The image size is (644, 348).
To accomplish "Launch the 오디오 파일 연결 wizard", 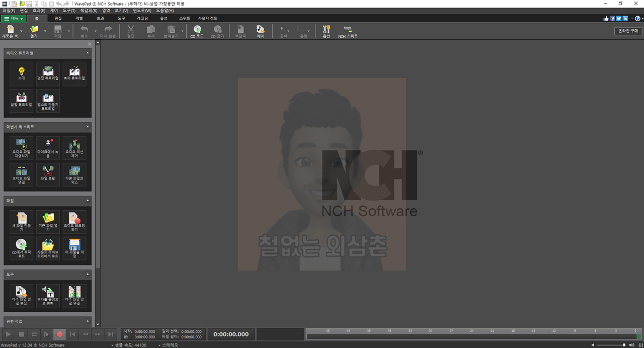I will (x=22, y=175).
